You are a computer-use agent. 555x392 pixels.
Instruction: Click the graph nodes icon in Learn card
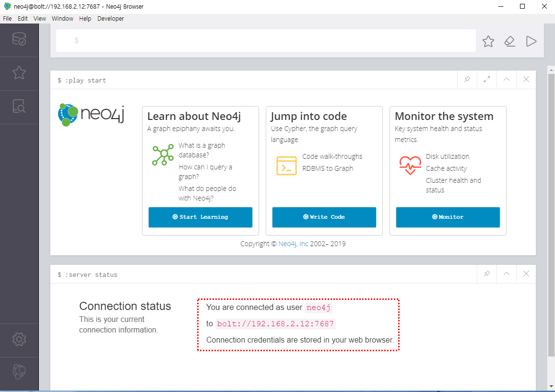(163, 155)
